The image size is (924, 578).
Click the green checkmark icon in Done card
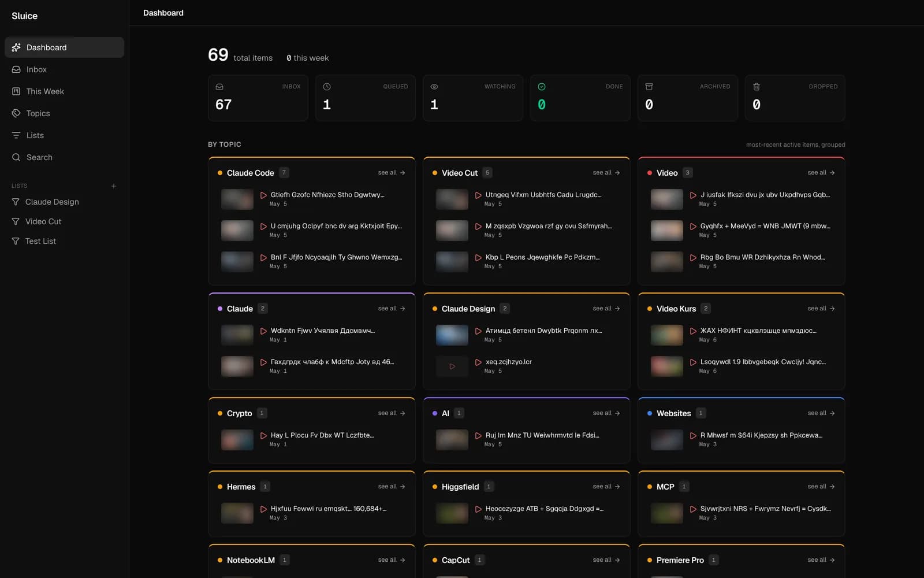point(542,87)
